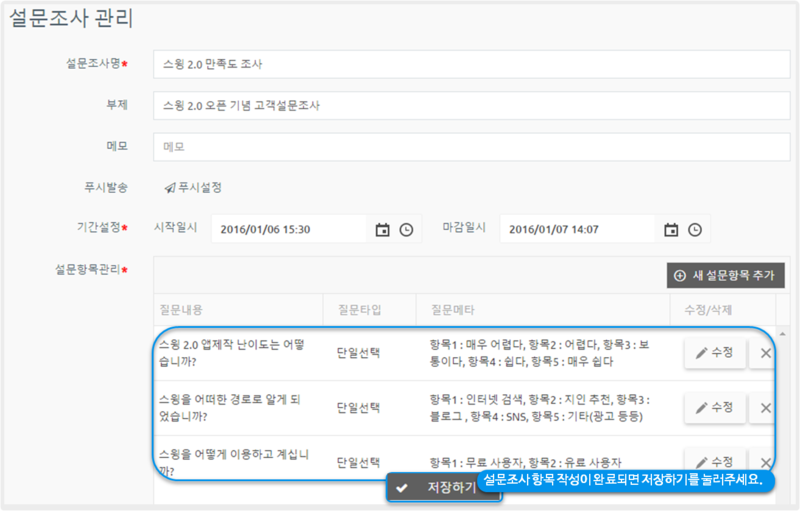Click 수정 for 앱제작 난이도 question
The height and width of the screenshot is (511, 800).
(x=715, y=352)
